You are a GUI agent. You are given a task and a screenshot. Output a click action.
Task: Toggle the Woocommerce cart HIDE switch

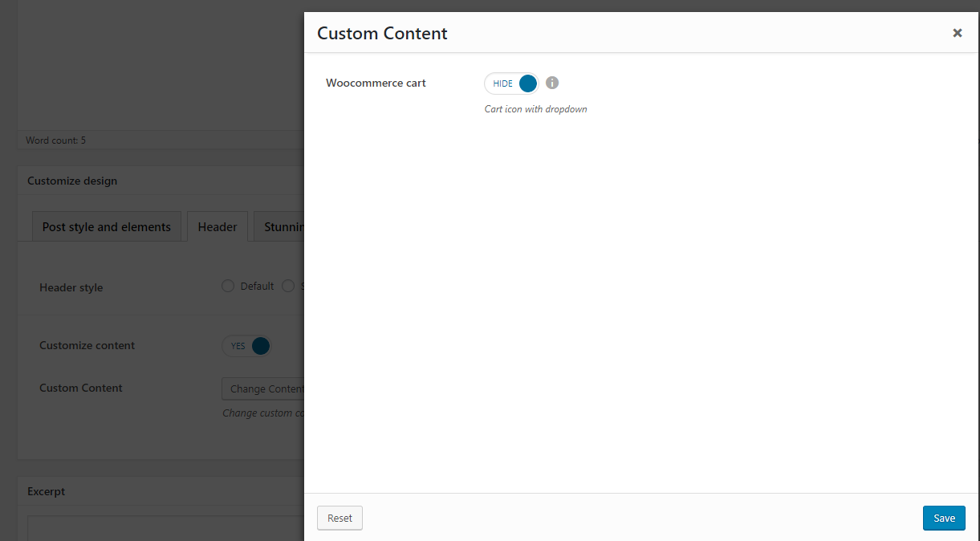[511, 83]
